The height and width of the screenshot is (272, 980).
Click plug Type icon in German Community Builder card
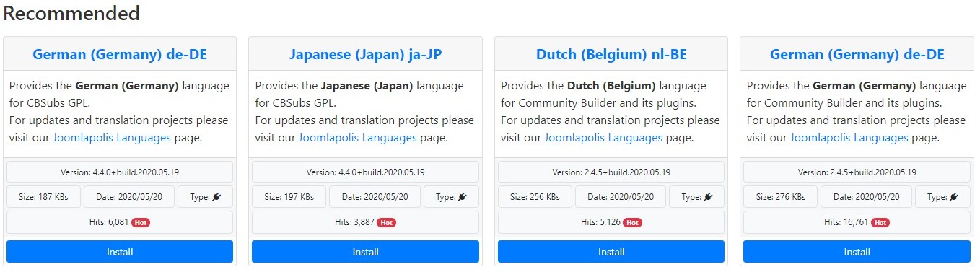coord(954,197)
